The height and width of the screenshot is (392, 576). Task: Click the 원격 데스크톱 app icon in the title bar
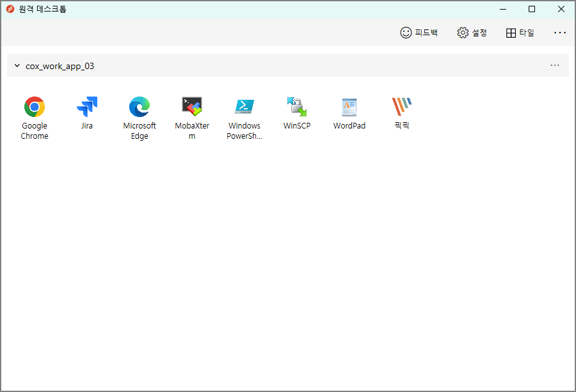(10, 9)
